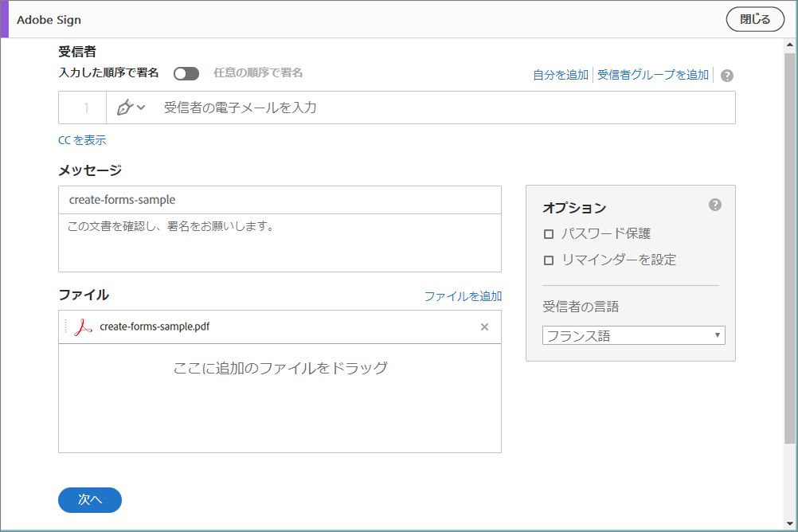
Task: Click the 閉じる button
Action: (x=754, y=18)
